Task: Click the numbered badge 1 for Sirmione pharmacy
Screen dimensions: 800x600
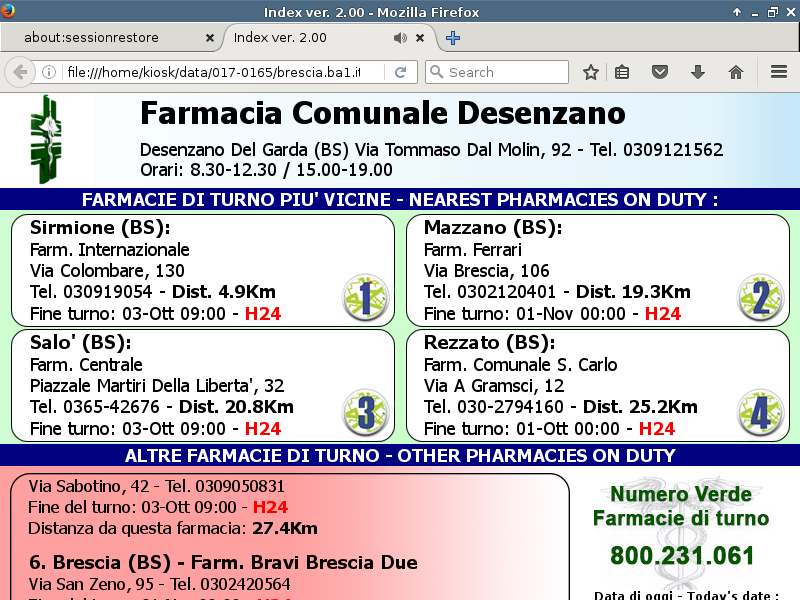Action: [365, 297]
